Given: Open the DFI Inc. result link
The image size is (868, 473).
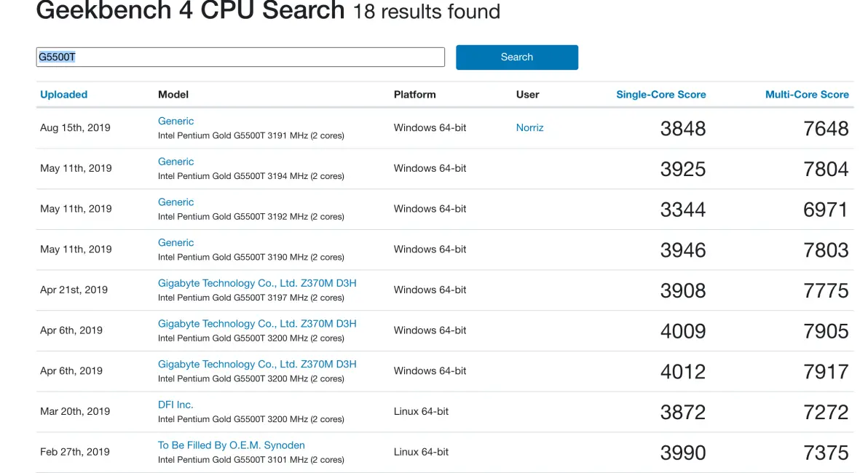Looking at the screenshot, I should [x=175, y=405].
